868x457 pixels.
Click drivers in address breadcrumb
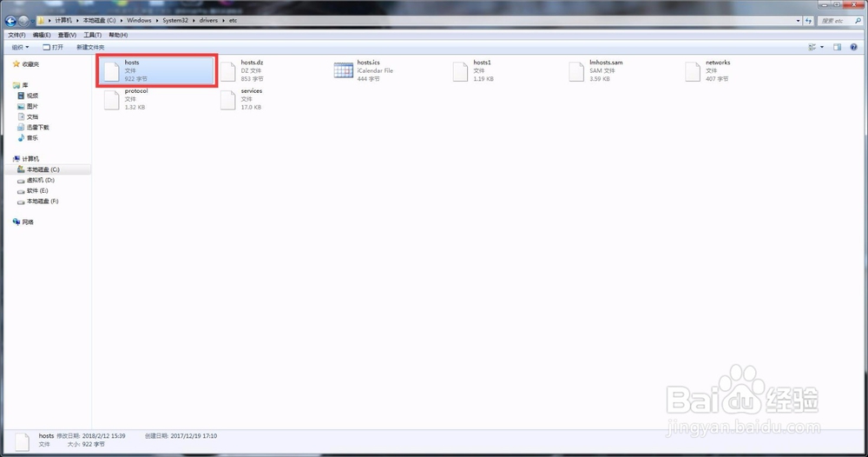208,21
